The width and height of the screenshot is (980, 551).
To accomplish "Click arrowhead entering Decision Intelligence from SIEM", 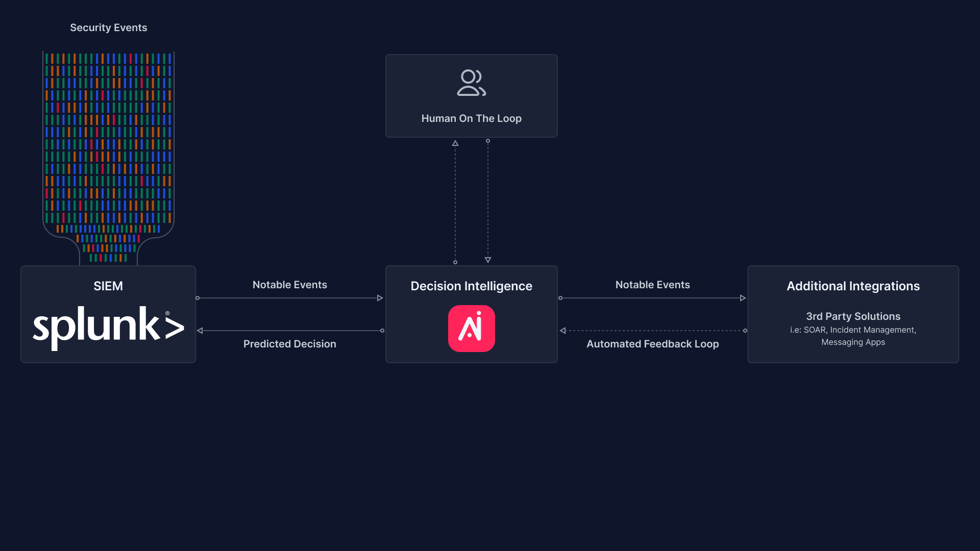I will pyautogui.click(x=380, y=298).
